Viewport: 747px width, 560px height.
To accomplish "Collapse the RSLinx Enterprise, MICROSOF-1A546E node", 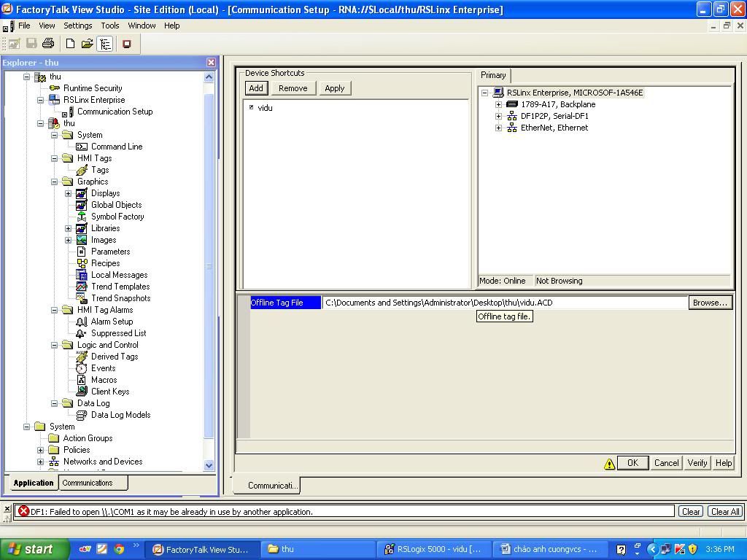I will click(484, 93).
